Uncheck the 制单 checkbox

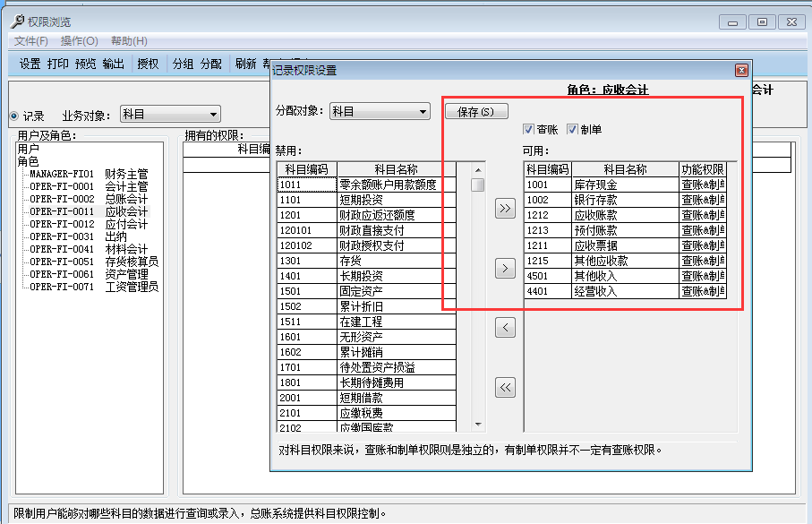(x=570, y=128)
